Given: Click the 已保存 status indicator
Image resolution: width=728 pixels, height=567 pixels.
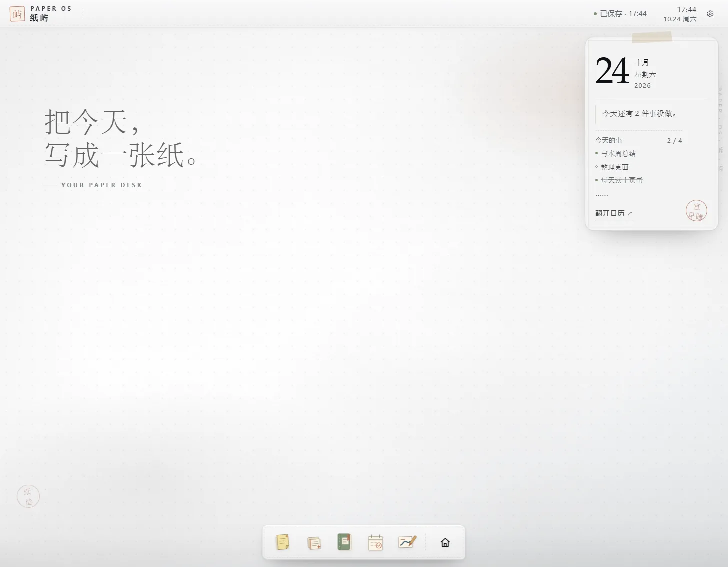Looking at the screenshot, I should pyautogui.click(x=620, y=14).
